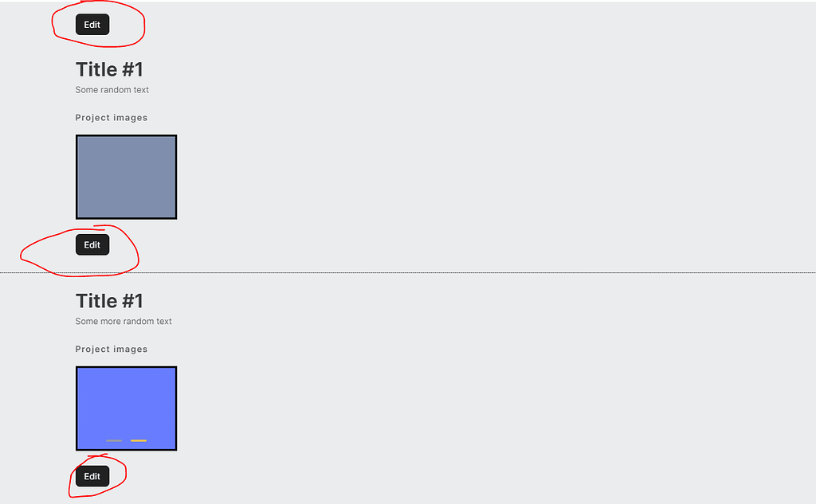Click the border of the blue image

[126, 367]
